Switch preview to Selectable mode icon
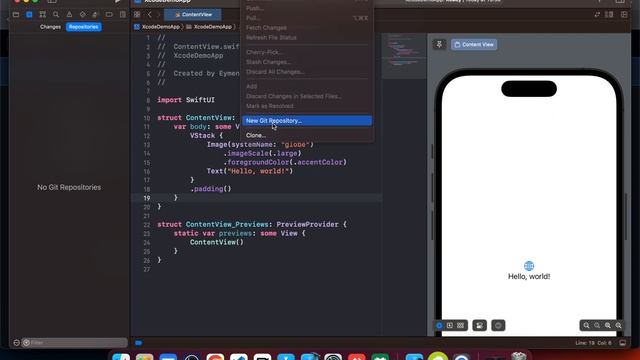 click(450, 325)
